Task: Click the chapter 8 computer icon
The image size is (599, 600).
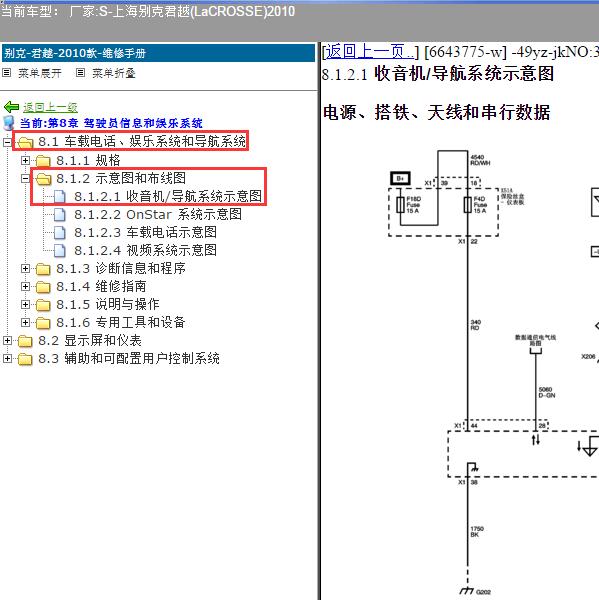Action: tap(8, 123)
